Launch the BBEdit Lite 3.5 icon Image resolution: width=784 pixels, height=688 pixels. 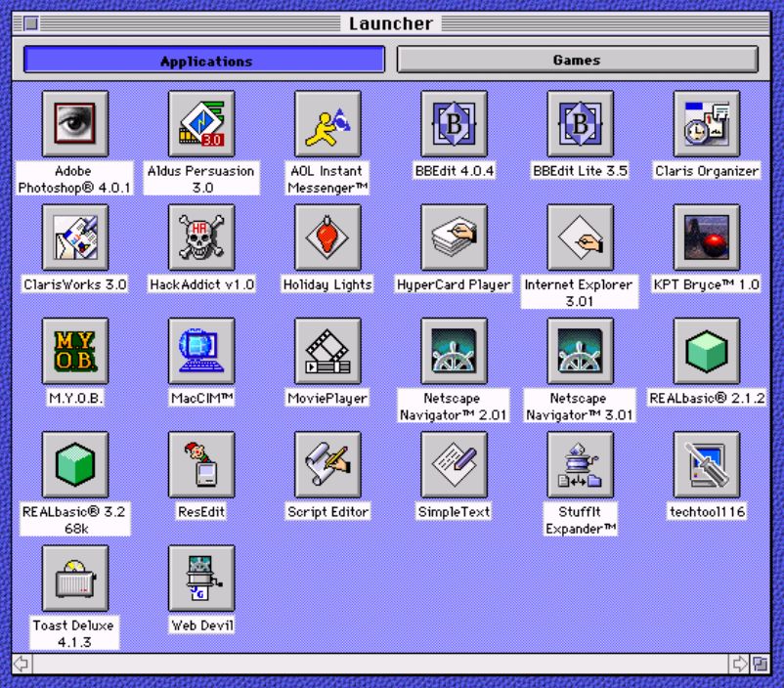pyautogui.click(x=580, y=123)
